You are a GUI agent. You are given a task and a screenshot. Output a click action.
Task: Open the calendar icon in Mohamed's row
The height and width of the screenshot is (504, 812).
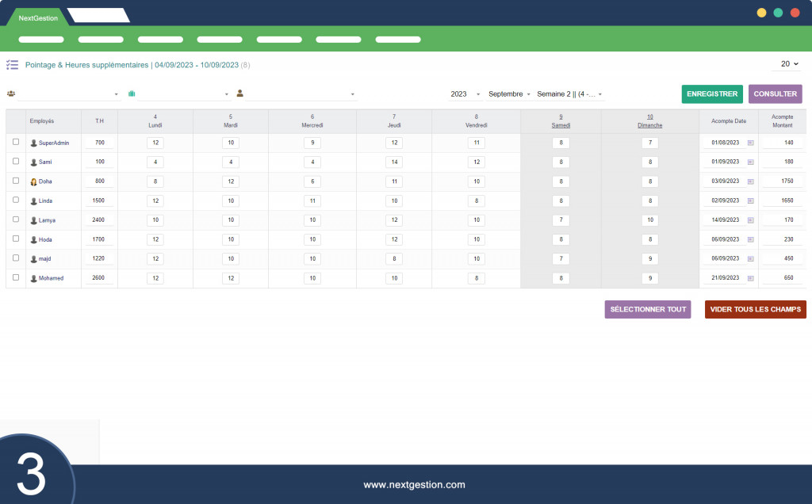point(750,278)
